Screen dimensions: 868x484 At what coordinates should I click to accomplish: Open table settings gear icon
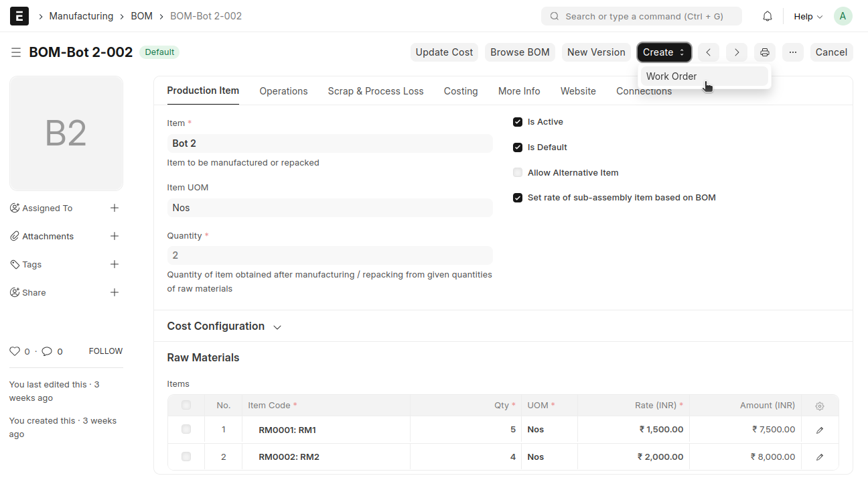(x=820, y=406)
